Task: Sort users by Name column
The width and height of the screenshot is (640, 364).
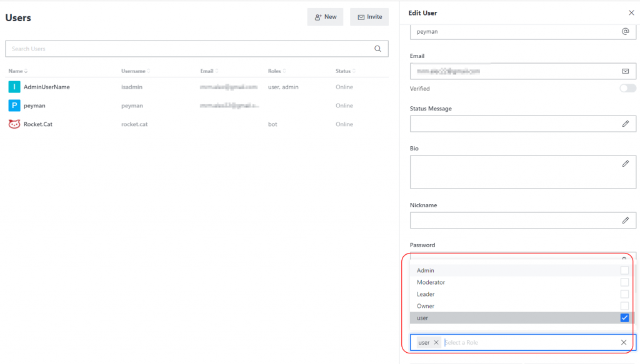Action: (x=17, y=71)
